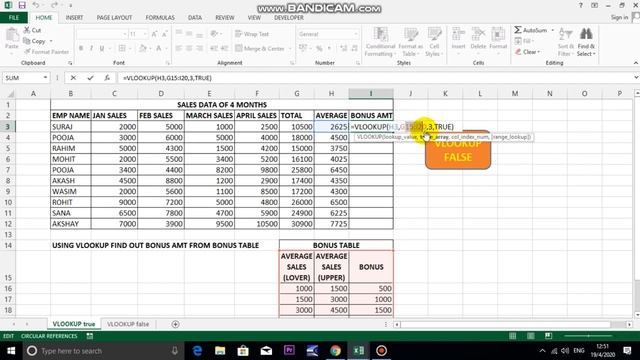Click the Windows Start button
This screenshot has width=640, height=360.
[x=11, y=351]
